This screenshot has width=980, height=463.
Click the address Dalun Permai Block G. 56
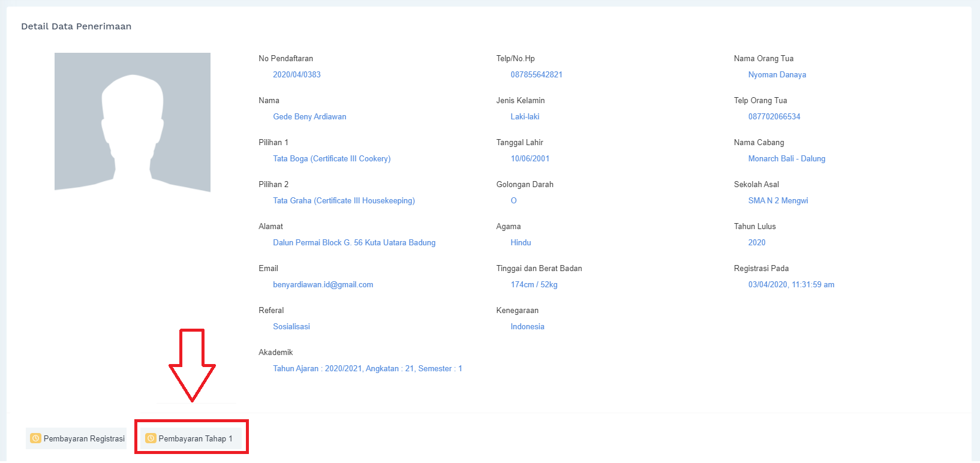coord(354,243)
